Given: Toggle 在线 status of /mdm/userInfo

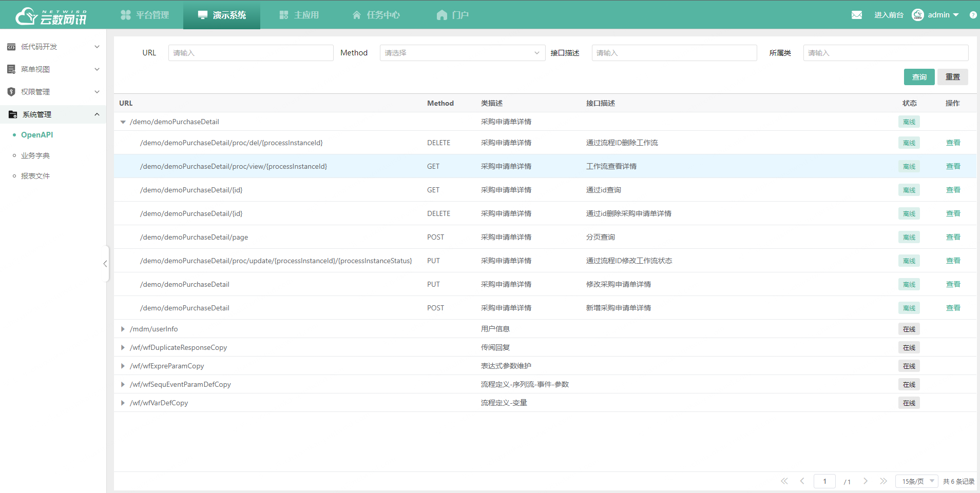Looking at the screenshot, I should tap(908, 329).
